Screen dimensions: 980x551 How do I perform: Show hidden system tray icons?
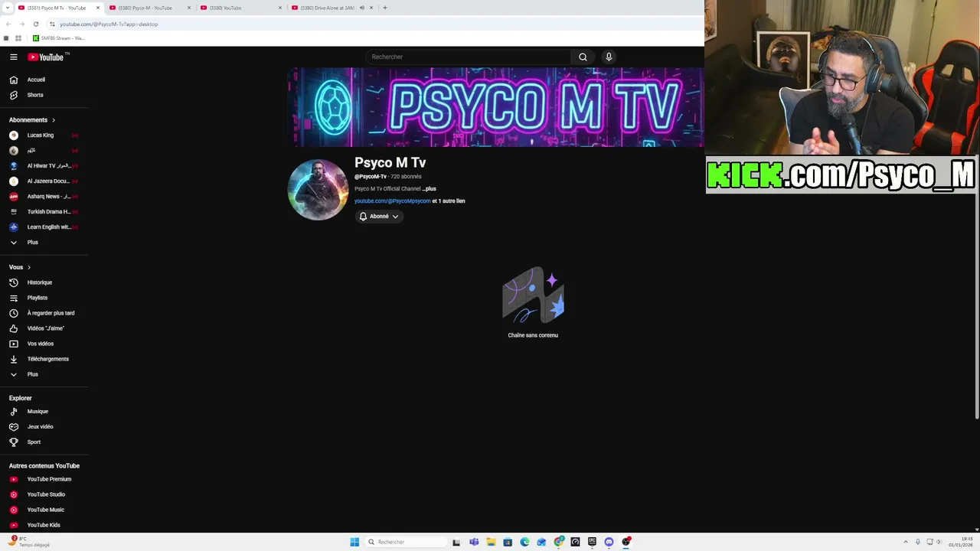pos(906,542)
